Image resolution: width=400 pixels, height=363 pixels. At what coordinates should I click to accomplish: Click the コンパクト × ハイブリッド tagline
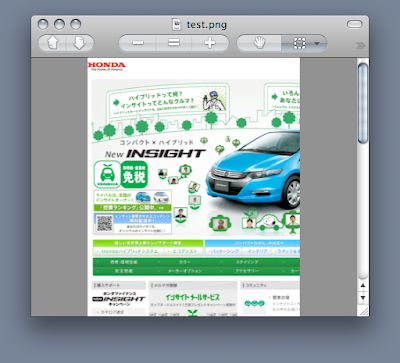(156, 142)
